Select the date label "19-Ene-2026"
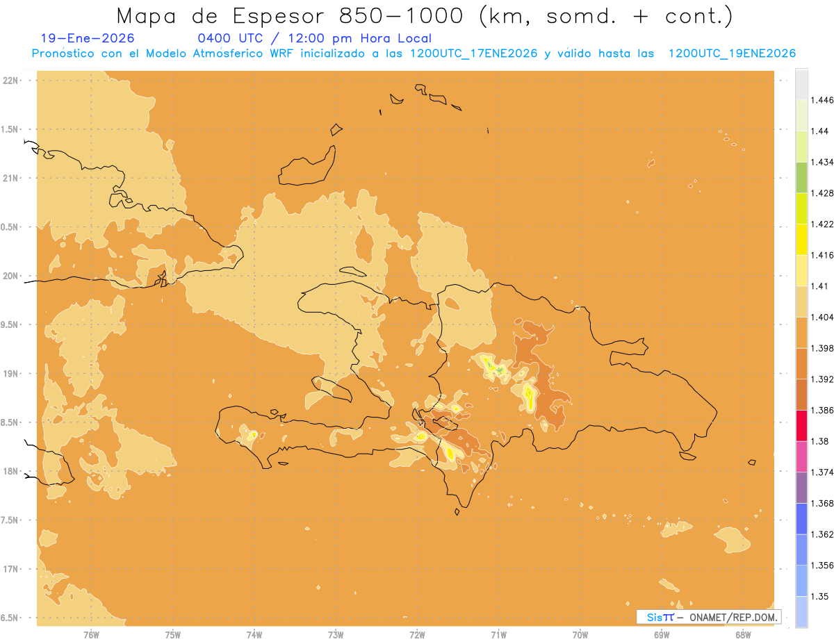Screen dimensions: 834x644 click(x=88, y=39)
